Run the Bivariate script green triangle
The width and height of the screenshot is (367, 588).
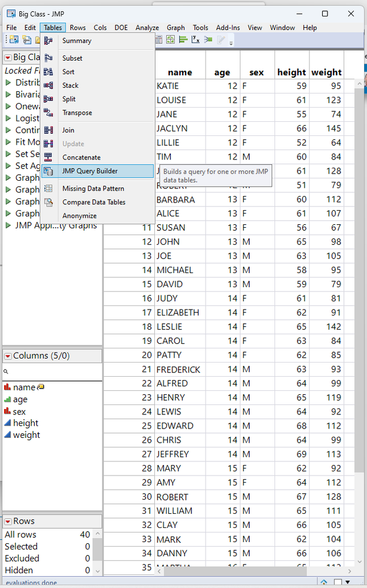point(8,95)
